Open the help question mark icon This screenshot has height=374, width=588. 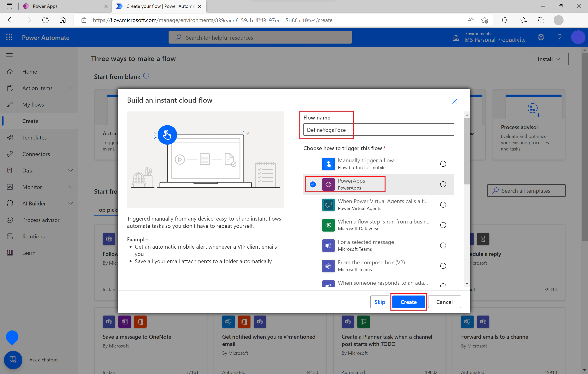[x=559, y=37]
